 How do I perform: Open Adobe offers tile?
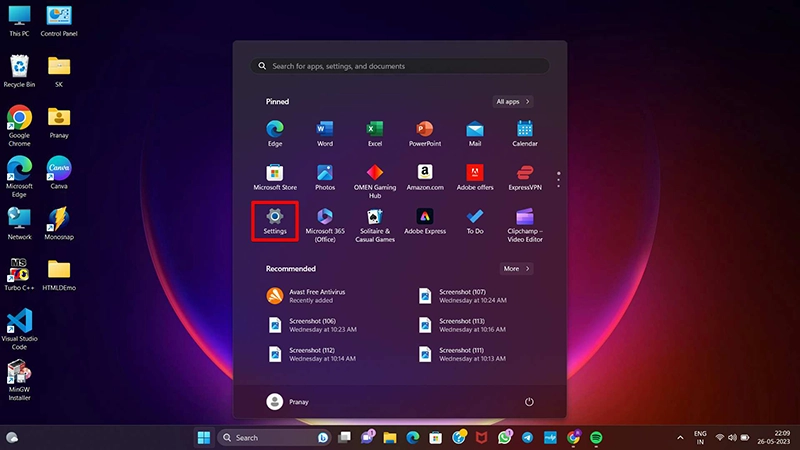click(474, 178)
